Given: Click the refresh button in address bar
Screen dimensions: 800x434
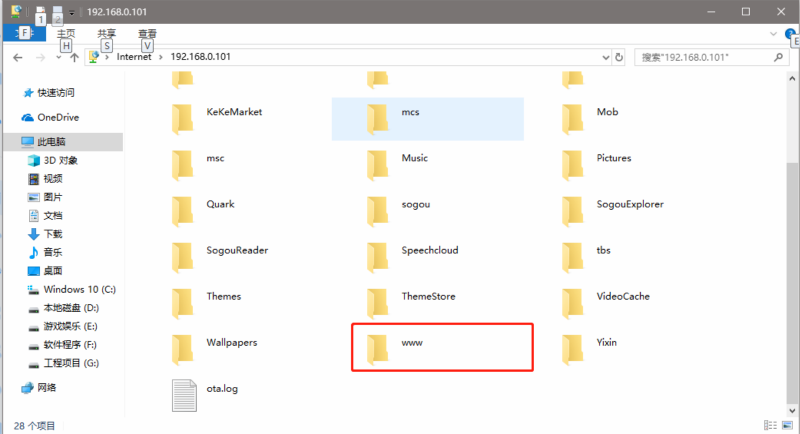Looking at the screenshot, I should click(x=620, y=58).
